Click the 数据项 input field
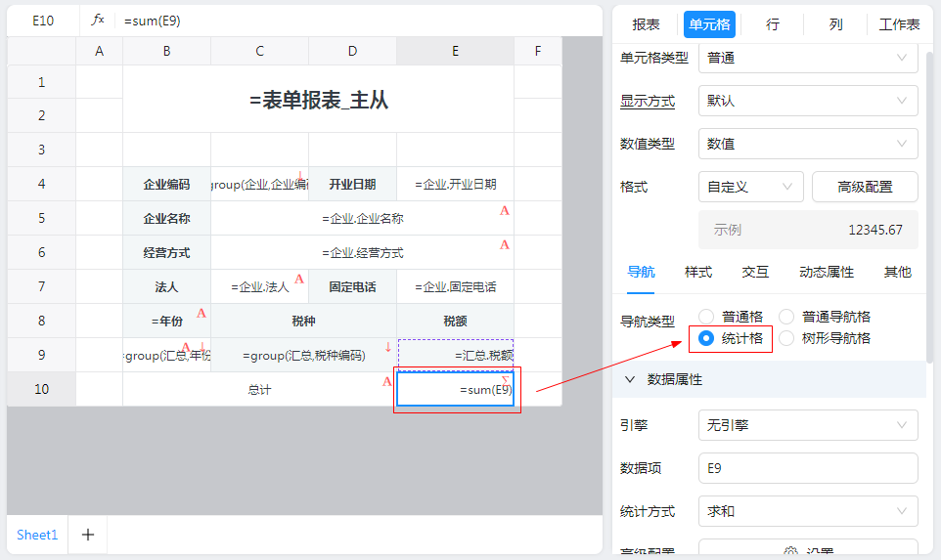This screenshot has height=560, width=941. click(807, 468)
